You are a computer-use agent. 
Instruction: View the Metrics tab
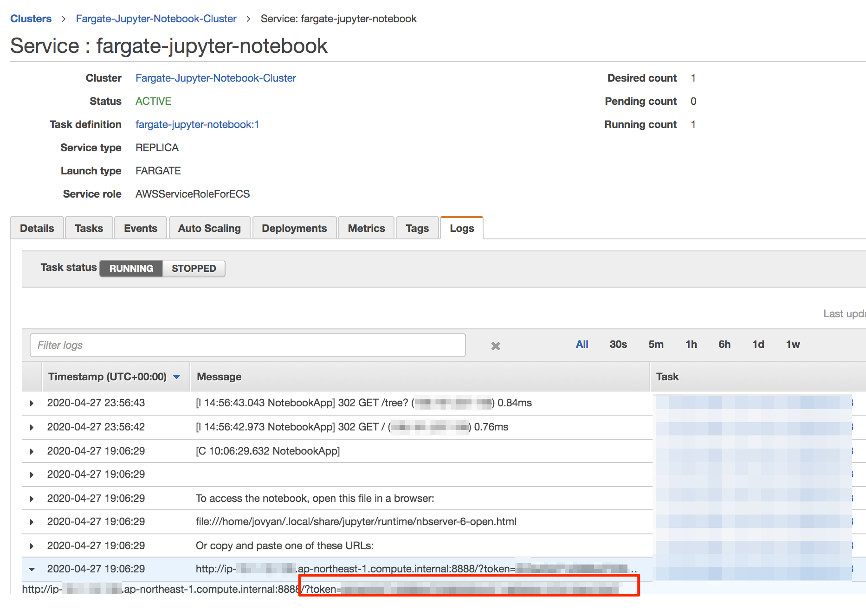[x=367, y=228]
